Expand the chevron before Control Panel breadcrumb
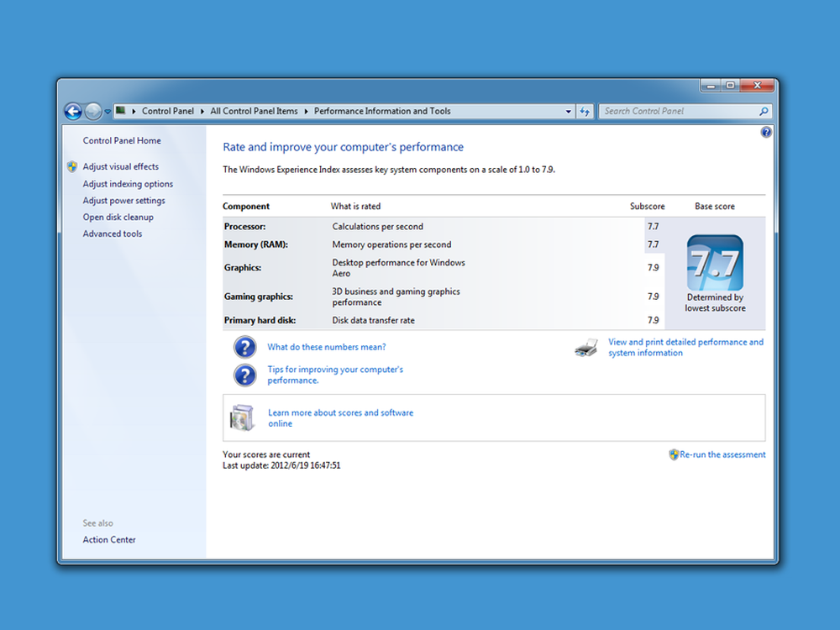Viewport: 840px width, 630px height. [134, 112]
